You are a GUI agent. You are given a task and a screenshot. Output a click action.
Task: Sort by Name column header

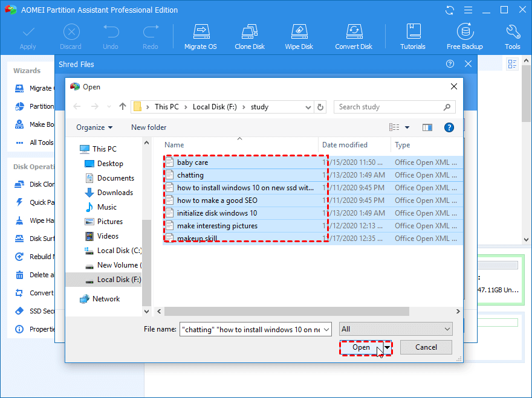click(x=239, y=145)
